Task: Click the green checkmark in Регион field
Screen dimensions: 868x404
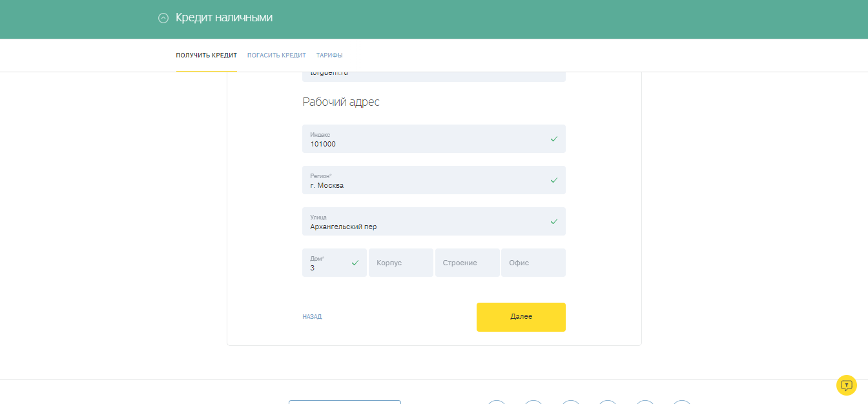Action: point(553,180)
